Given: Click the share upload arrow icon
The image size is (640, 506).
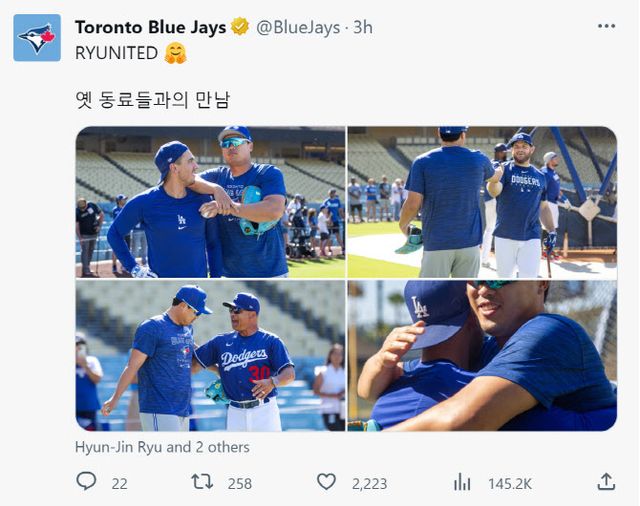Looking at the screenshot, I should 606,482.
